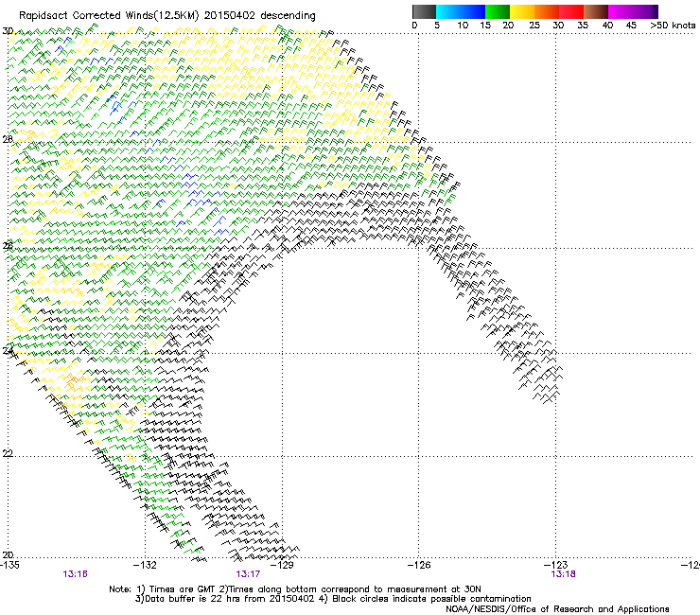Click the '-123' longitude axis label
This screenshot has height=615, width=700.
pos(555,565)
